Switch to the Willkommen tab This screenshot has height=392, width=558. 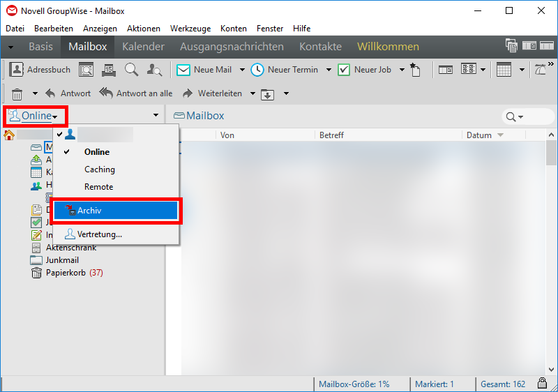pos(389,47)
